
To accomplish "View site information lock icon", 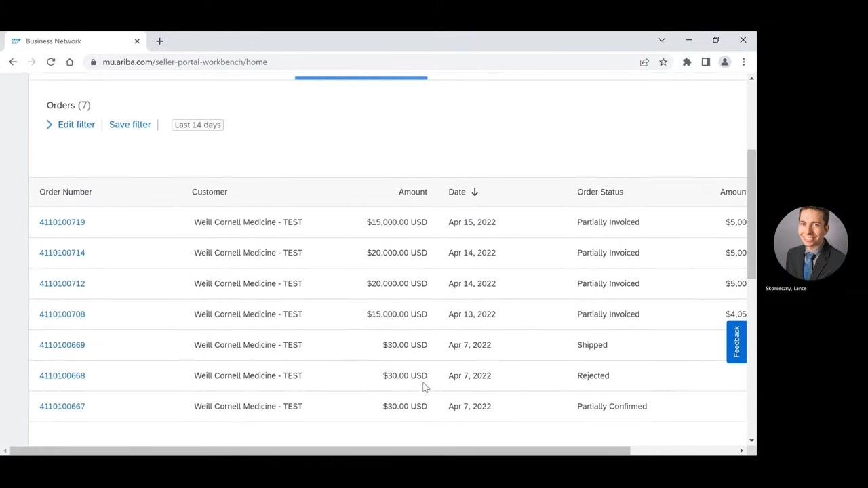I will (94, 62).
